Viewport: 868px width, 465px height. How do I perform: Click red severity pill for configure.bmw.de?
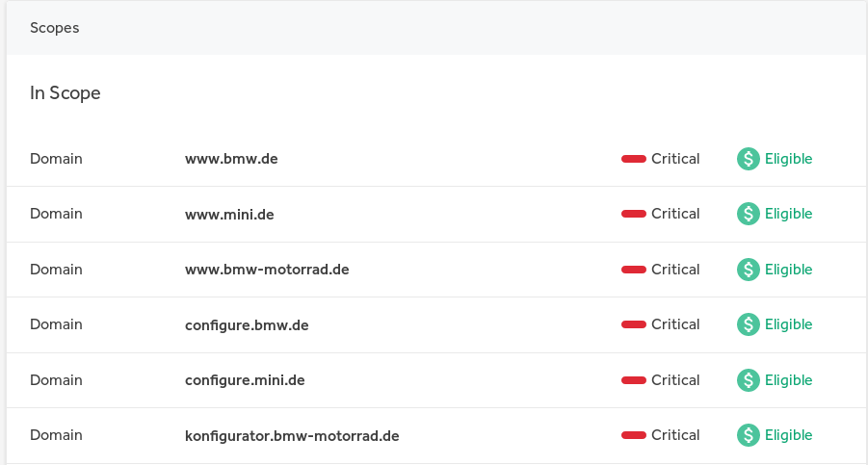633,324
